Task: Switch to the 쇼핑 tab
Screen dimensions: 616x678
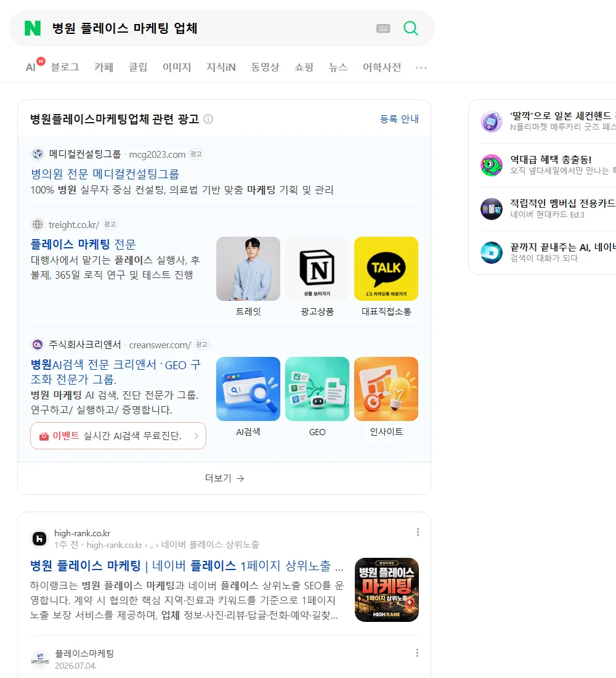Action: click(304, 67)
